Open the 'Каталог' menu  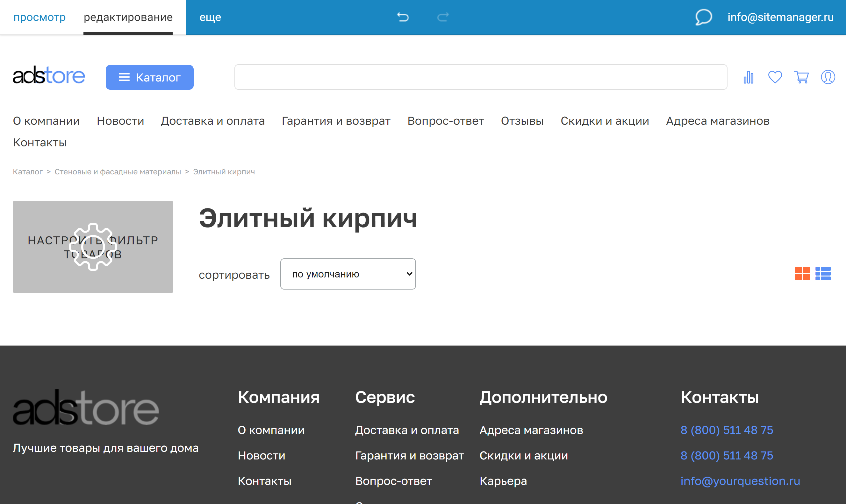click(x=149, y=77)
